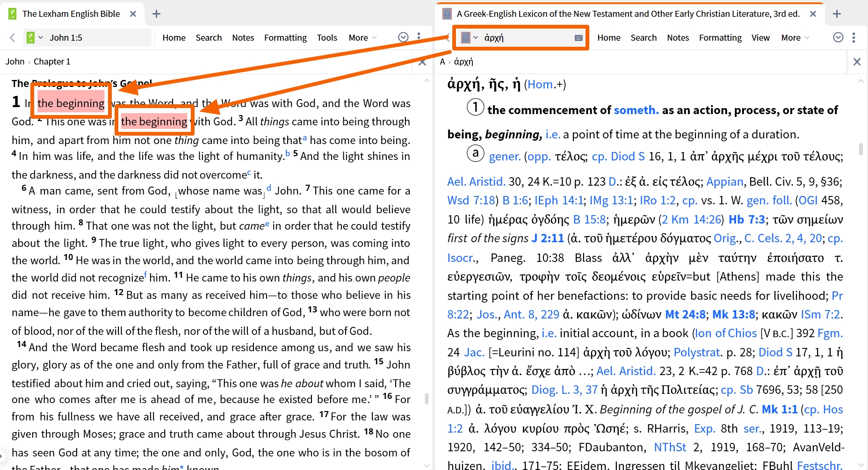Click the ἀρχή breadcrumb in lexicon
Screen dimensions: 868x470
(x=463, y=61)
